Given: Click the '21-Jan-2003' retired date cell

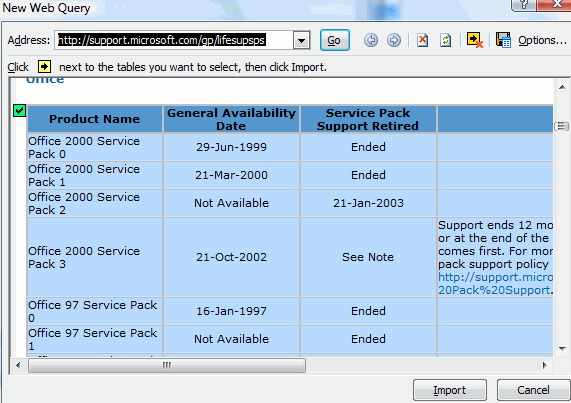Looking at the screenshot, I should [368, 203].
